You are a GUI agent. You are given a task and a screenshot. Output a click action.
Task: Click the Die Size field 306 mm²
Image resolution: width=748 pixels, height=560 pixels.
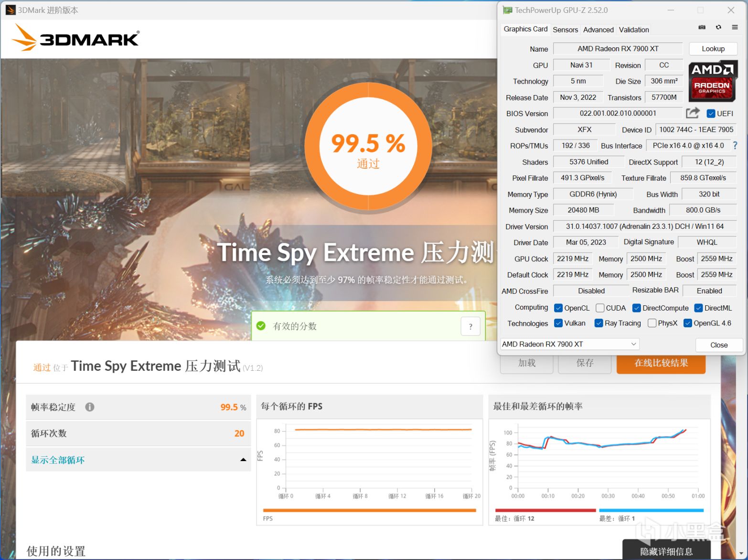664,81
